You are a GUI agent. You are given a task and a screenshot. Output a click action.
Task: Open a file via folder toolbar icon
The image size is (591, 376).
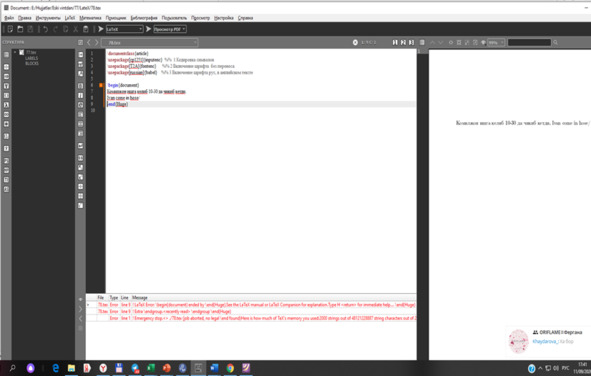[x=20, y=29]
